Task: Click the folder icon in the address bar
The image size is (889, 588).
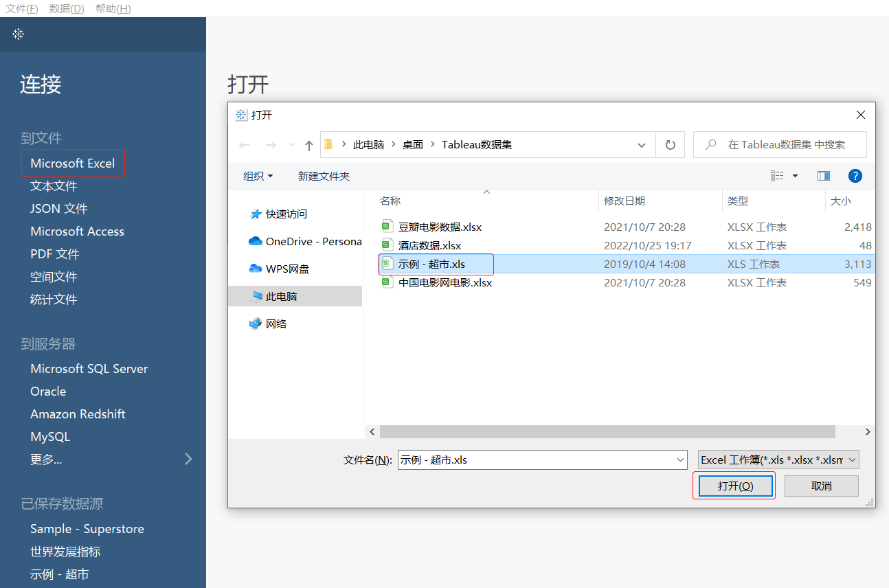Action: click(328, 144)
